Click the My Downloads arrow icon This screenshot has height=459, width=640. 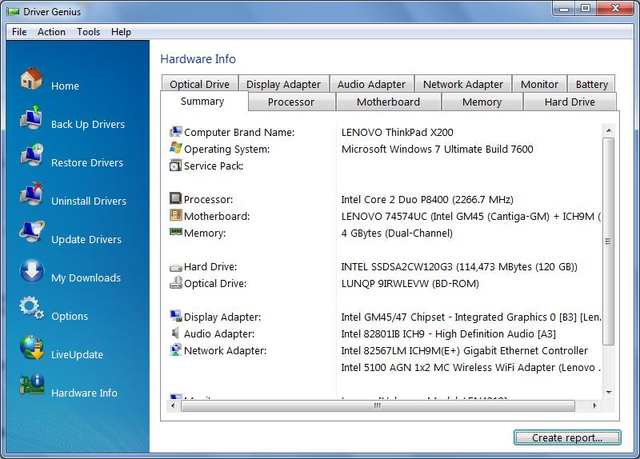click(x=31, y=271)
